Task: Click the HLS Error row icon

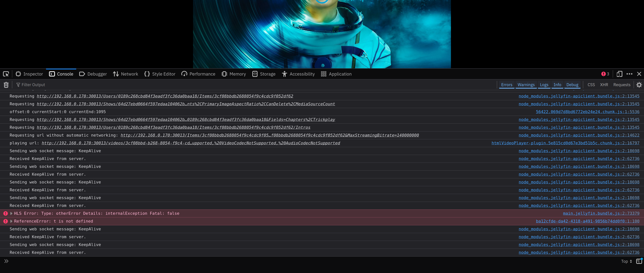Action: click(6, 214)
